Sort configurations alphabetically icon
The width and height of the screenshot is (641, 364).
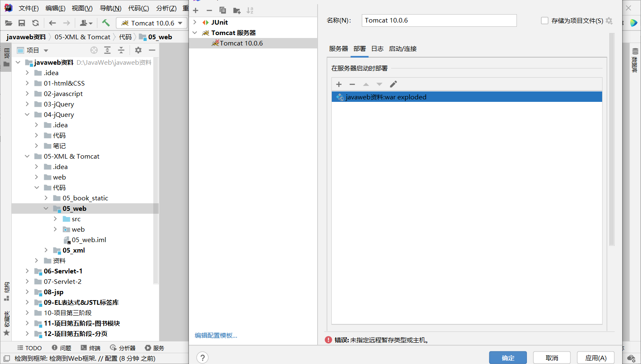tap(250, 10)
